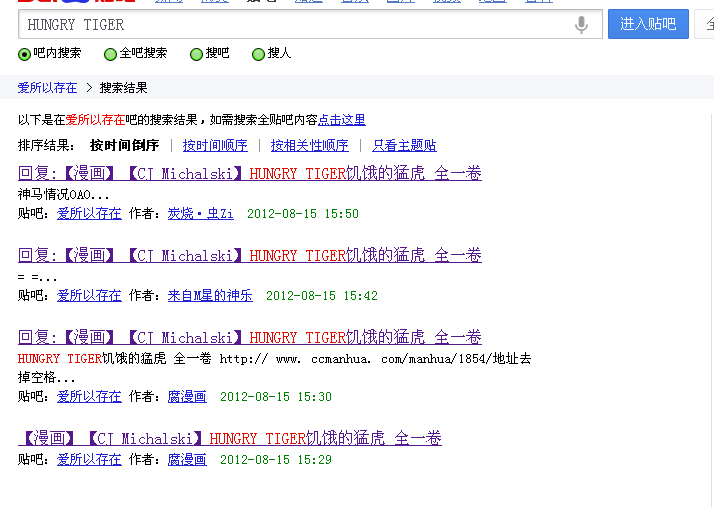Sort results by 按相关性顺序
This screenshot has height=507, width=714.
click(x=309, y=145)
